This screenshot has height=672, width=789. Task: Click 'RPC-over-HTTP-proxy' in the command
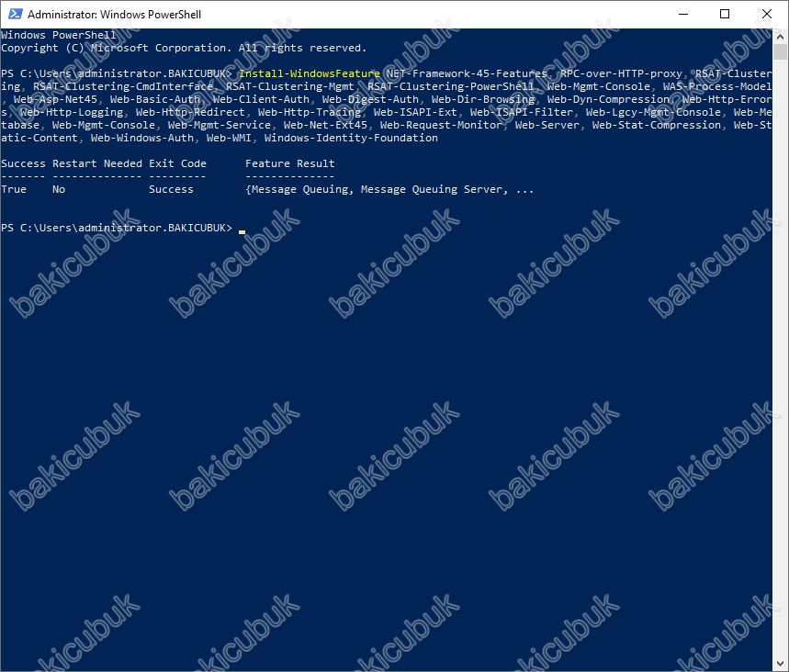(621, 73)
